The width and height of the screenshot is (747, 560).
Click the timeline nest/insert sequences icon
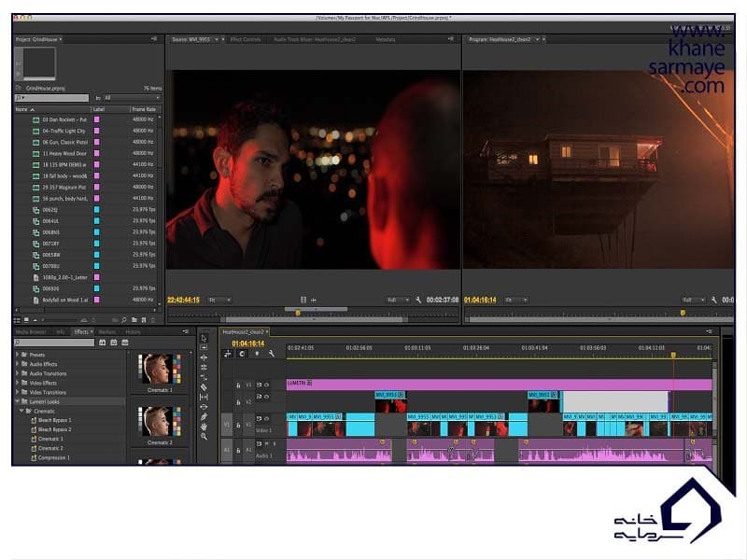pyautogui.click(x=228, y=354)
